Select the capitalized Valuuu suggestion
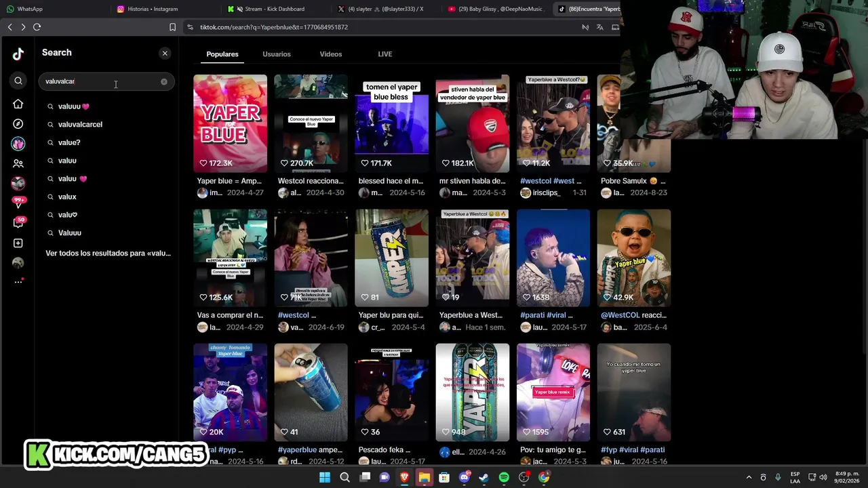This screenshot has width=868, height=488. click(69, 233)
